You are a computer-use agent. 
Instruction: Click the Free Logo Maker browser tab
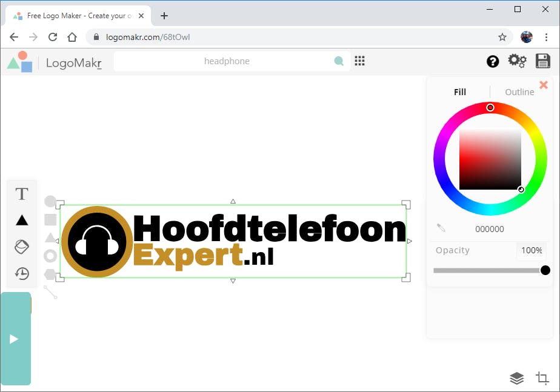click(x=78, y=16)
